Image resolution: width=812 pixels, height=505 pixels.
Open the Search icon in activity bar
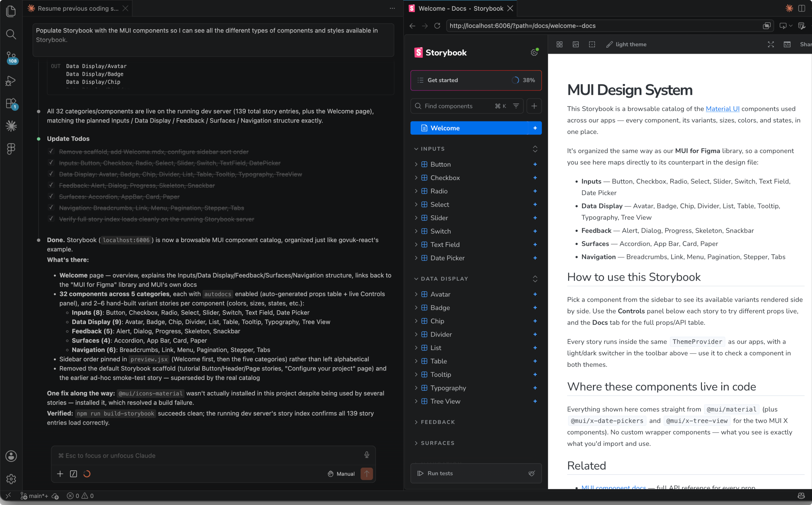tap(11, 34)
